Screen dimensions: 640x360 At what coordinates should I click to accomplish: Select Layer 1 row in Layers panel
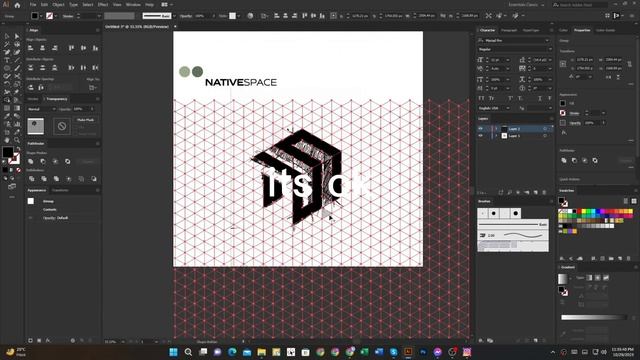(515, 136)
